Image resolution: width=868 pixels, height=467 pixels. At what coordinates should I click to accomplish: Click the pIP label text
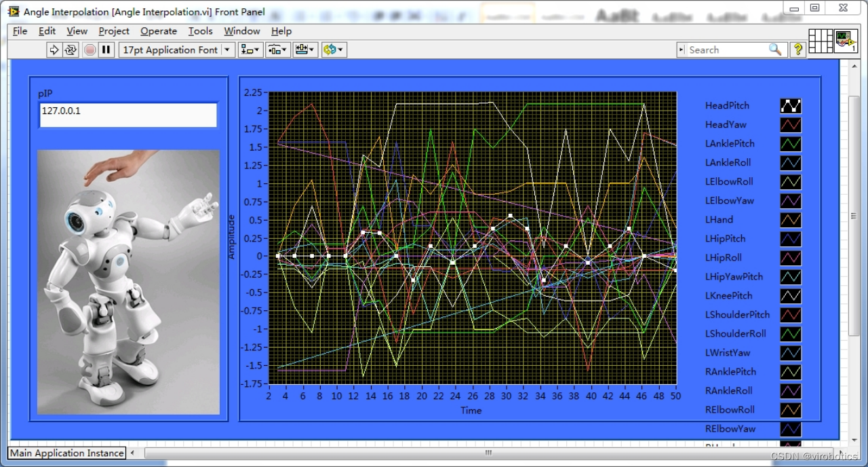tap(45, 93)
